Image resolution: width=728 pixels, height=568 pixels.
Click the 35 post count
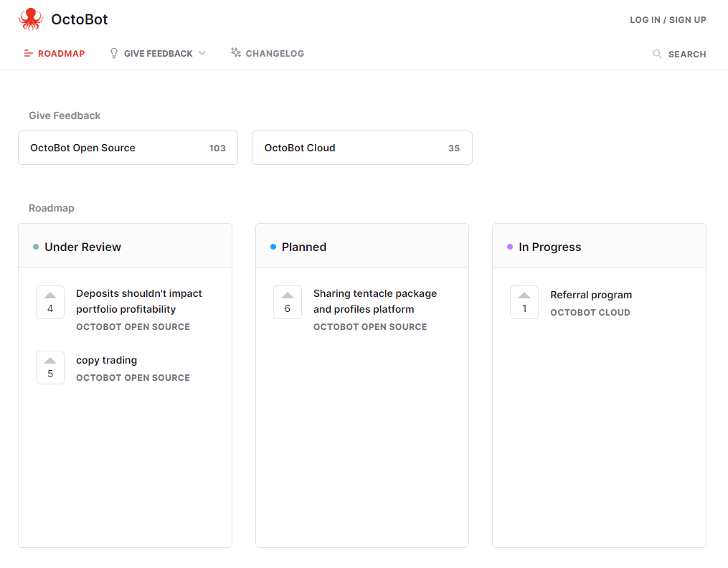(x=454, y=148)
